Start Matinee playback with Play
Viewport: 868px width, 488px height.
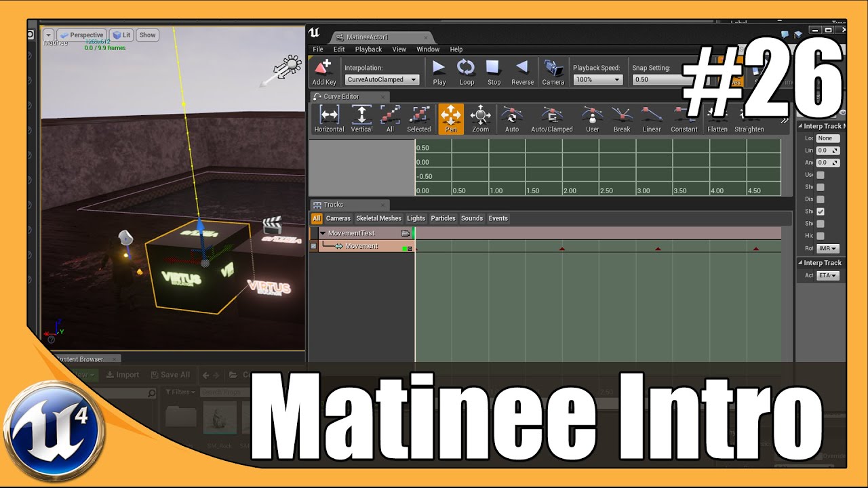[439, 72]
